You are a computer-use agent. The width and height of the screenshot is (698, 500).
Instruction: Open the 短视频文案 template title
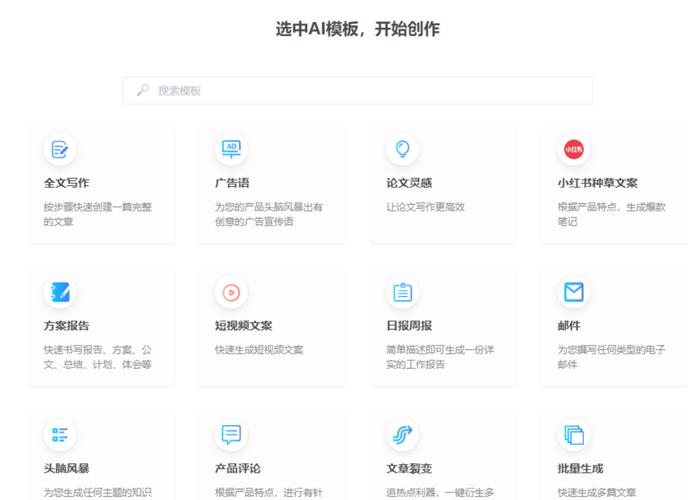(x=243, y=326)
